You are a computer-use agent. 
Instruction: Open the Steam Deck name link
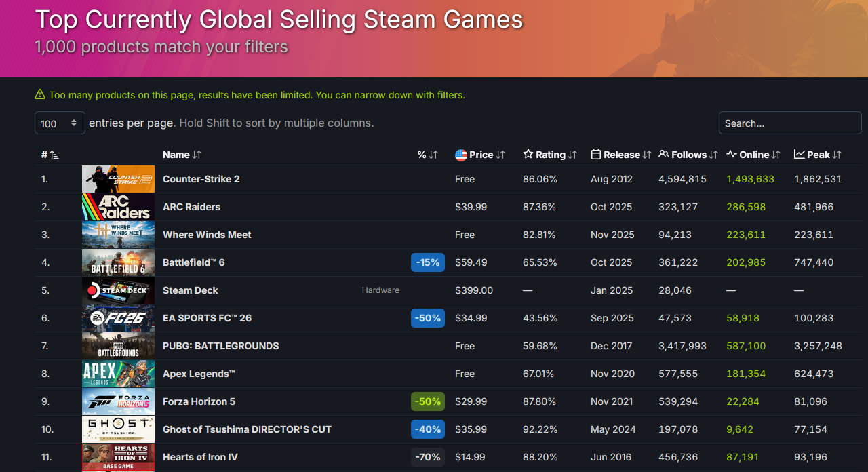[191, 290]
